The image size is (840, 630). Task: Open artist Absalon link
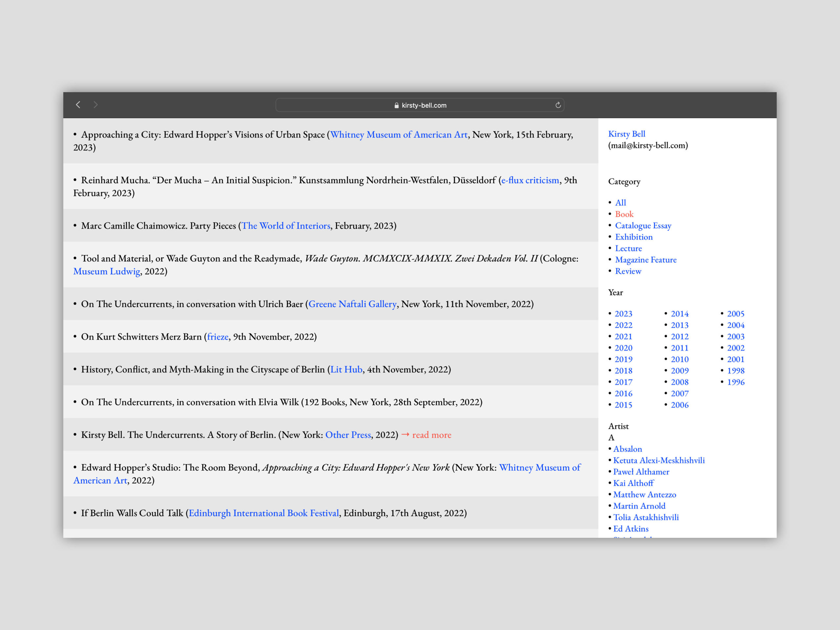coord(628,449)
